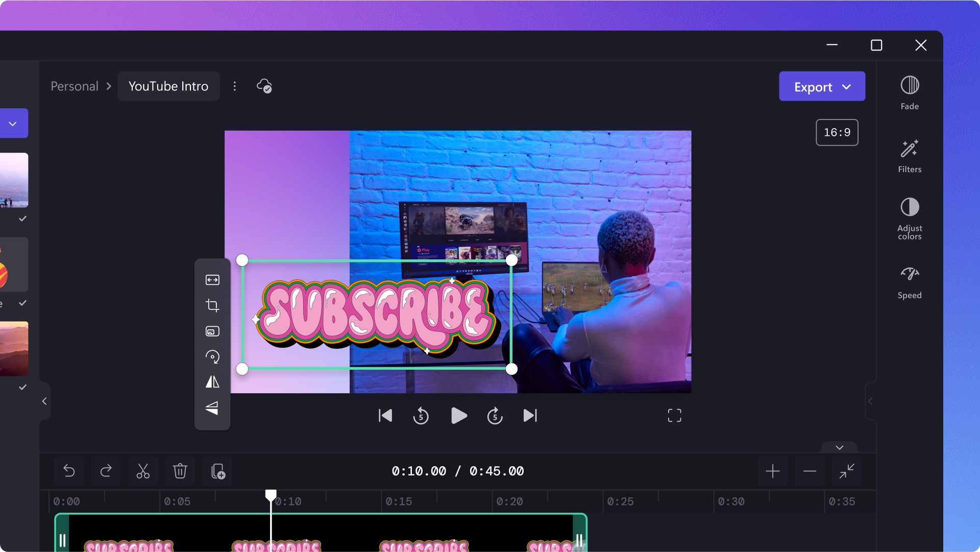Open the YouTube Intro project settings
The height and width of the screenshot is (552, 980).
pyautogui.click(x=236, y=86)
